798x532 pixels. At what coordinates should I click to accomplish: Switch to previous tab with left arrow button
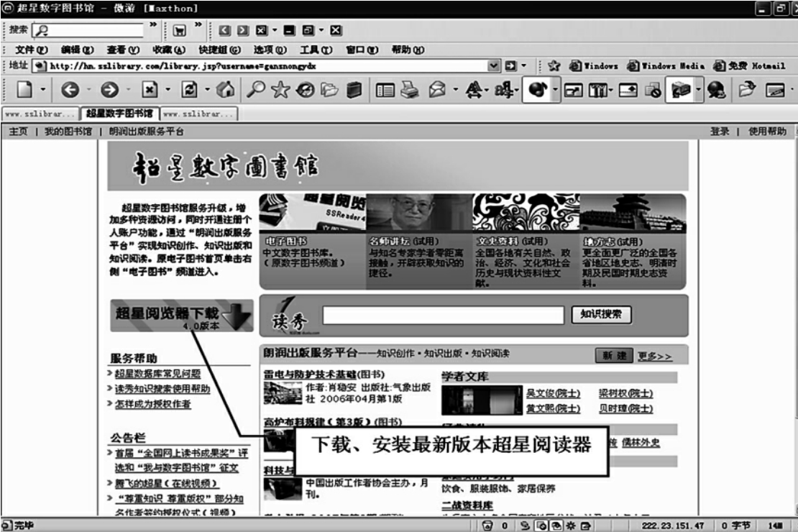[x=224, y=30]
